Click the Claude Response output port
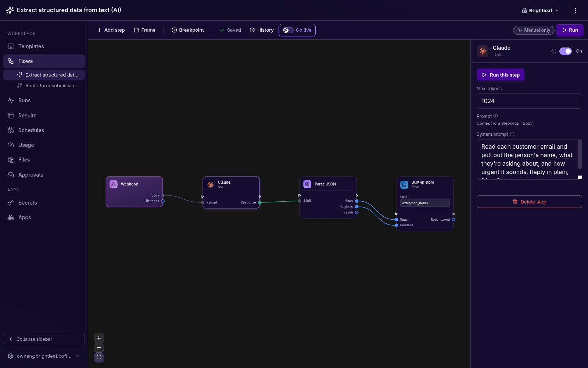The image size is (588, 368). [x=260, y=202]
